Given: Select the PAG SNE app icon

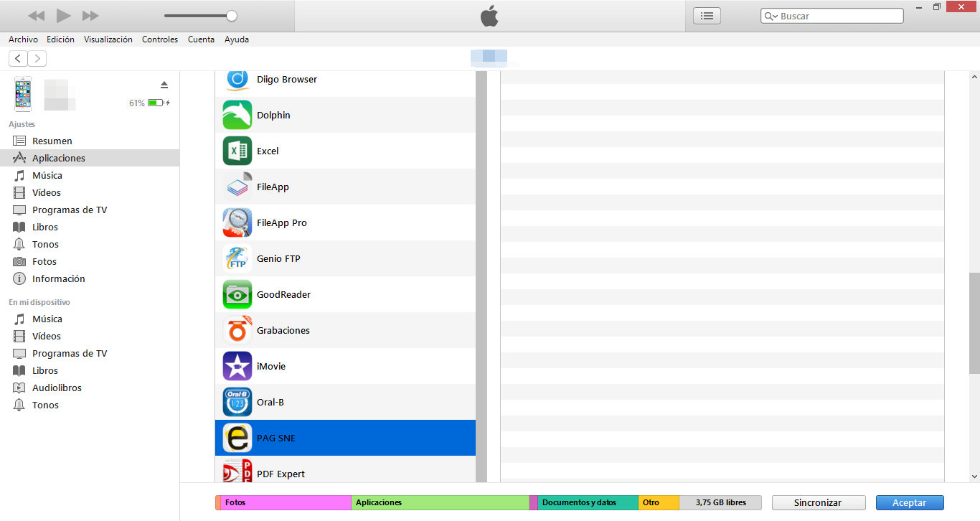Looking at the screenshot, I should [237, 438].
